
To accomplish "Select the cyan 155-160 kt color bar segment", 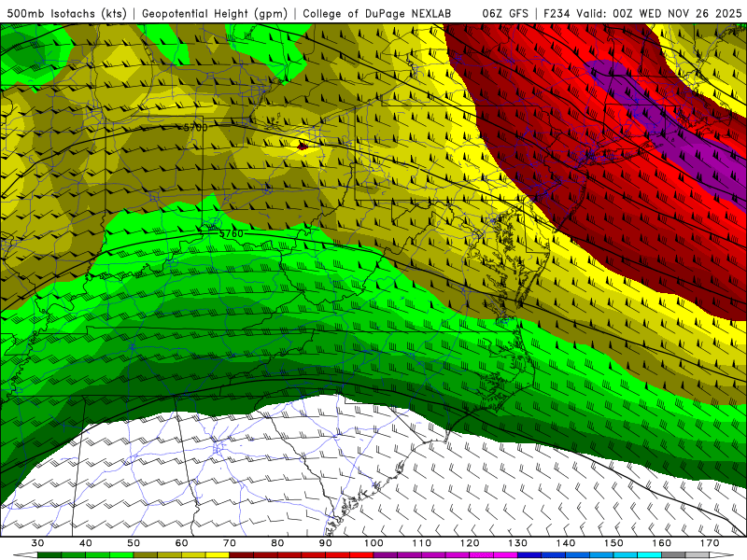I will coord(650,555).
